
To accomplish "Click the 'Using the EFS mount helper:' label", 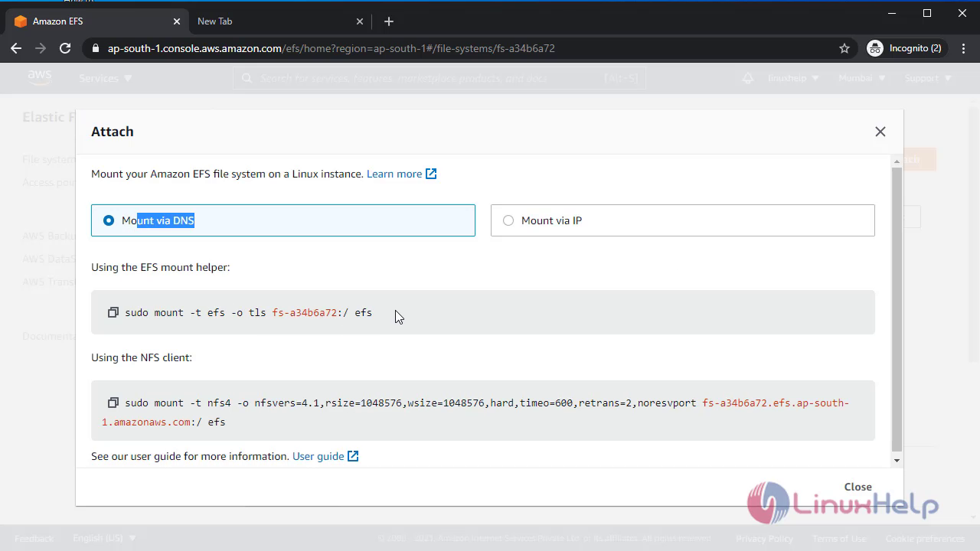I will [x=161, y=267].
